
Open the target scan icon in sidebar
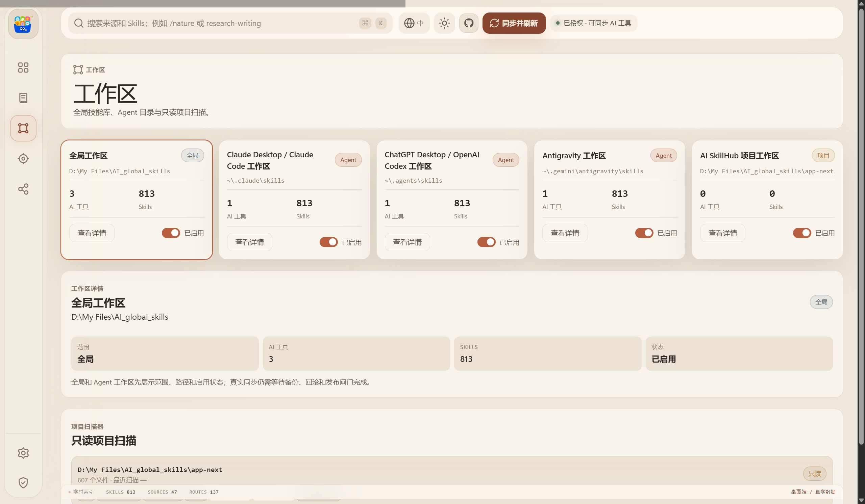23,159
